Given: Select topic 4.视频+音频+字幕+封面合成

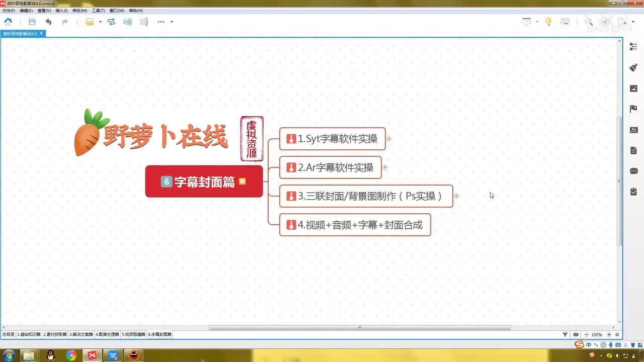Looking at the screenshot, I should coord(355,225).
